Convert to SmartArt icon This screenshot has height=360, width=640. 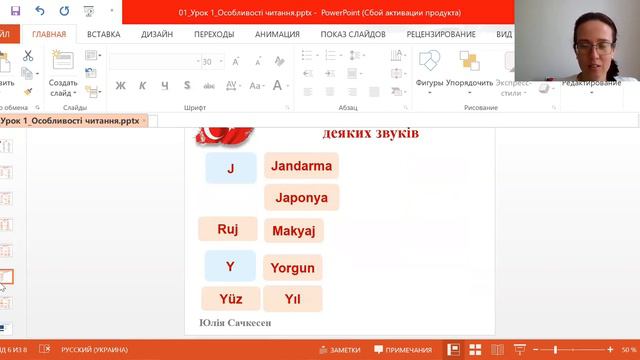click(398, 91)
